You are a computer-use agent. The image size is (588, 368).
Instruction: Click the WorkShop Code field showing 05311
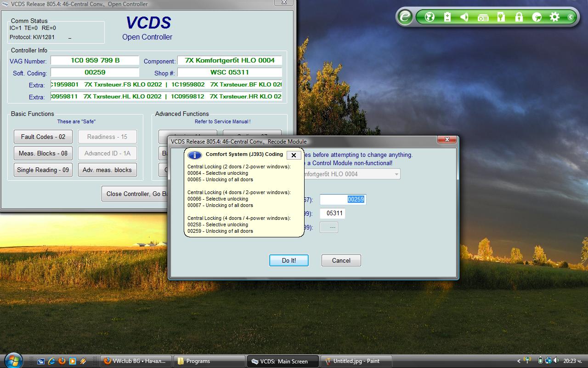(334, 213)
